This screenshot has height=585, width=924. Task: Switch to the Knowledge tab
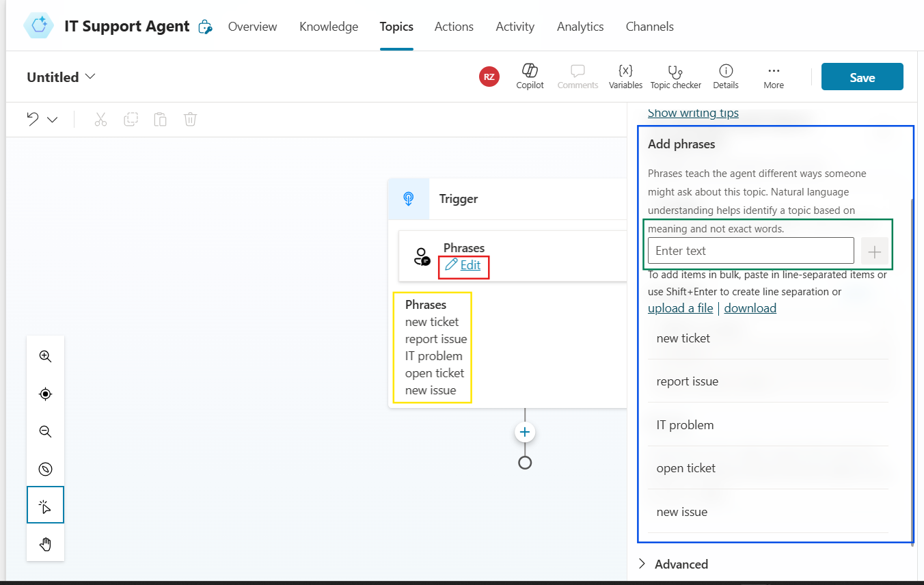point(329,27)
